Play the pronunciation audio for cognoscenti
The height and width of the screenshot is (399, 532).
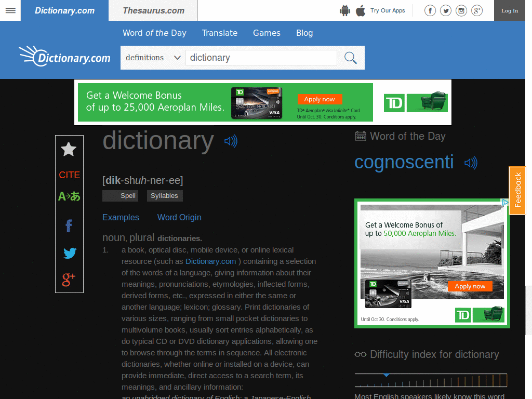[x=471, y=163]
